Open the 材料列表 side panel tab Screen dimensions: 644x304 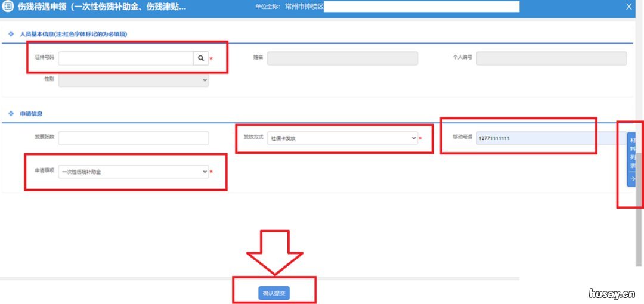632,154
